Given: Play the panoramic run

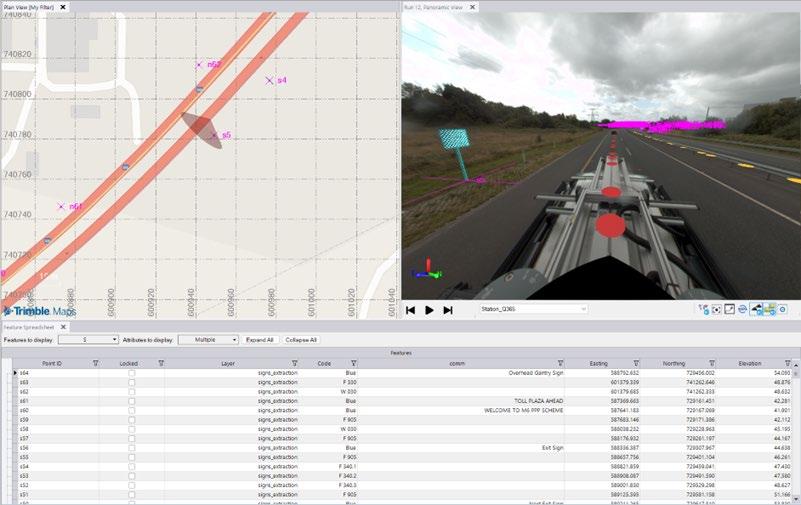Looking at the screenshot, I should tap(429, 310).
